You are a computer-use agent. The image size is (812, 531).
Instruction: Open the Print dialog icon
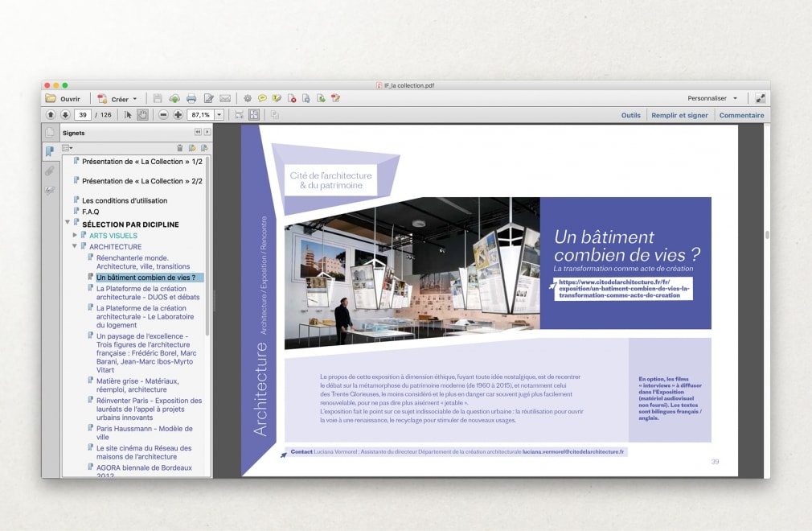click(x=193, y=98)
